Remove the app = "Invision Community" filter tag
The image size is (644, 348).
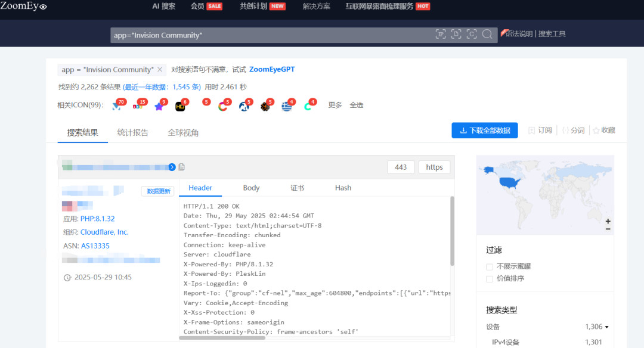pos(160,69)
